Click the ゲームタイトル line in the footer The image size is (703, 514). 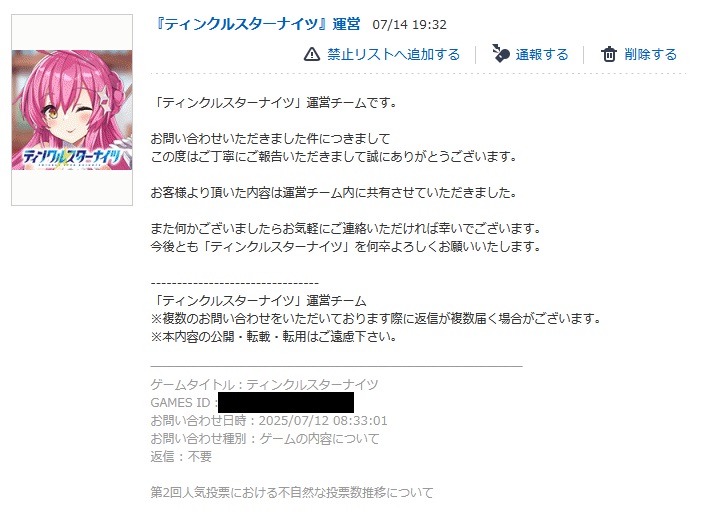click(x=265, y=384)
